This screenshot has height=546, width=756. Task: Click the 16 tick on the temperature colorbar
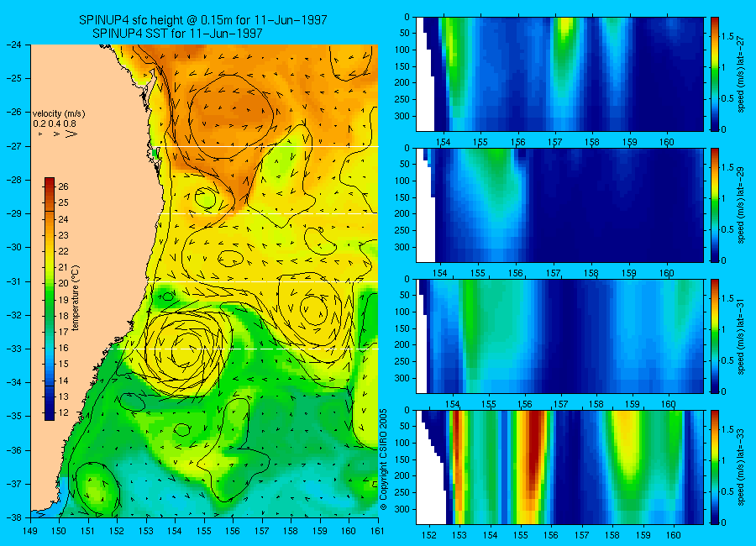(x=63, y=348)
